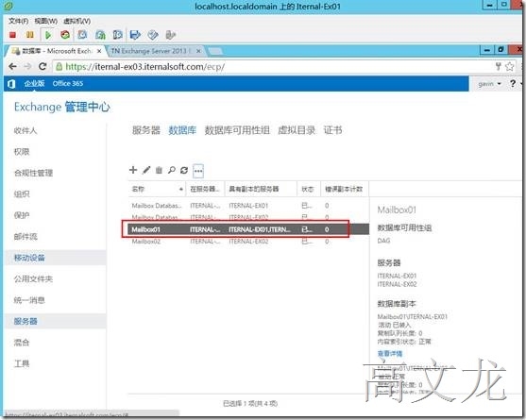Open 统一消息 in the left navigation
The height and width of the screenshot is (420, 526).
click(x=29, y=300)
